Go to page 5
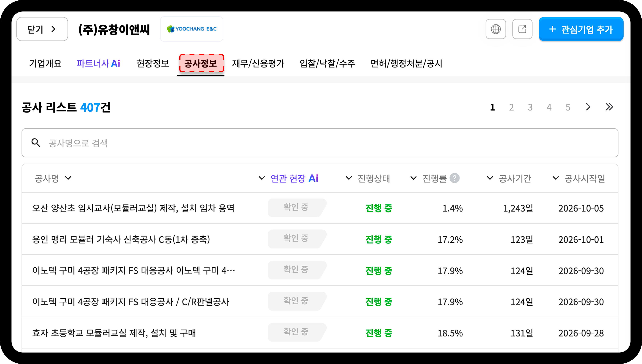The width and height of the screenshot is (642, 364). tap(568, 107)
